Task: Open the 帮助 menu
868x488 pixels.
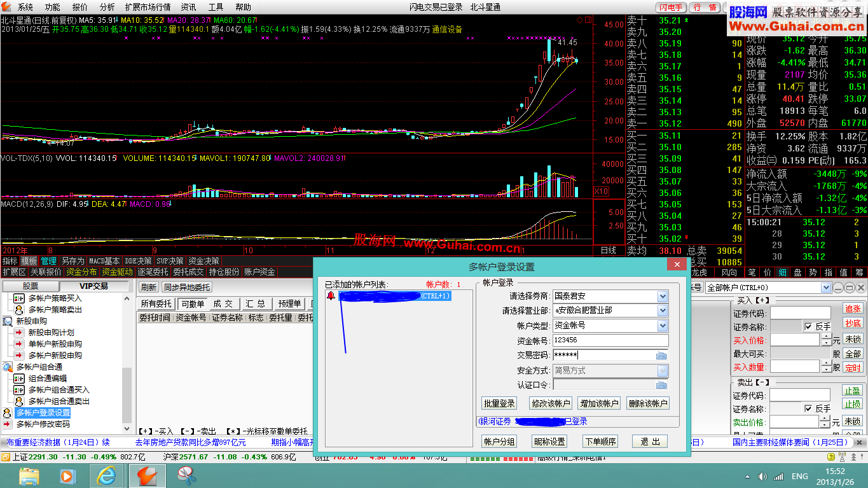Action: coord(243,7)
